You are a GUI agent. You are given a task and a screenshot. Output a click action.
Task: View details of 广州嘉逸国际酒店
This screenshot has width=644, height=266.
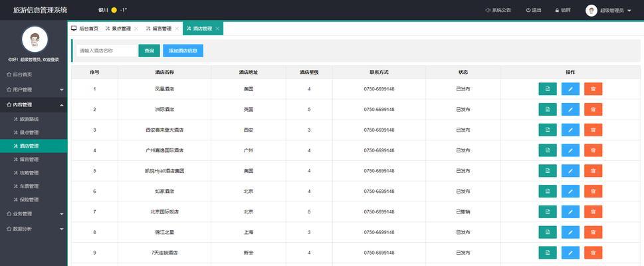548,150
